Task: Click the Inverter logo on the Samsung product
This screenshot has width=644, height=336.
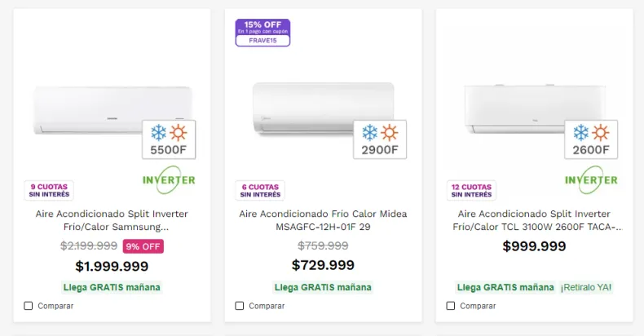Action: (169, 179)
